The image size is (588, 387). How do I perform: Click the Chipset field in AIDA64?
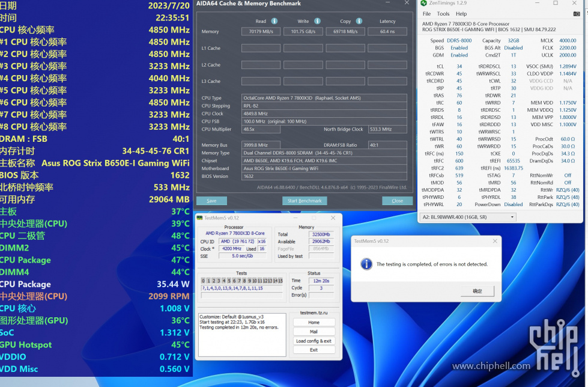click(x=324, y=160)
